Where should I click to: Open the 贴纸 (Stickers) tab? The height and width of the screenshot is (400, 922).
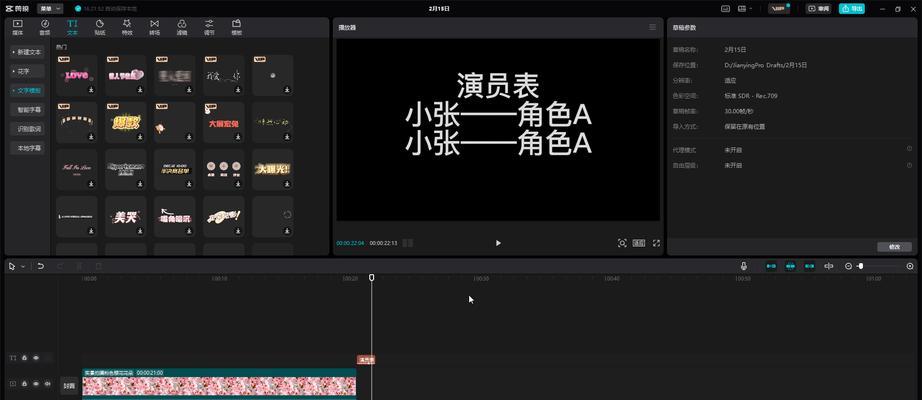[100, 27]
